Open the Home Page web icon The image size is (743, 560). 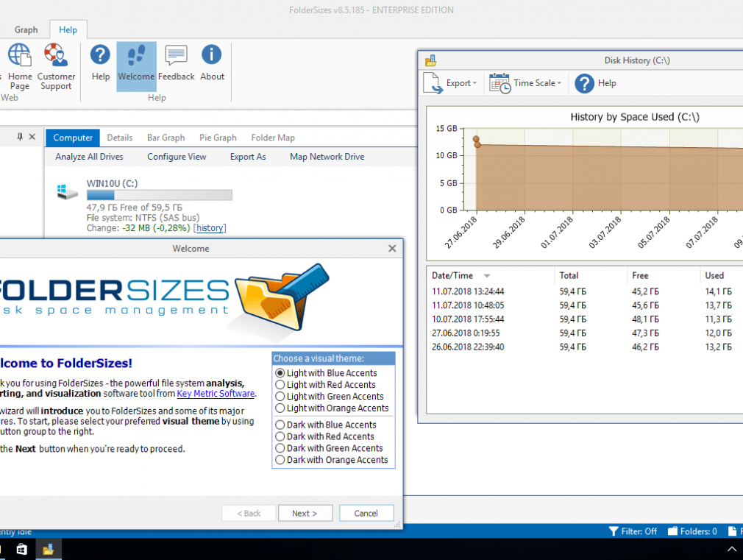click(19, 55)
